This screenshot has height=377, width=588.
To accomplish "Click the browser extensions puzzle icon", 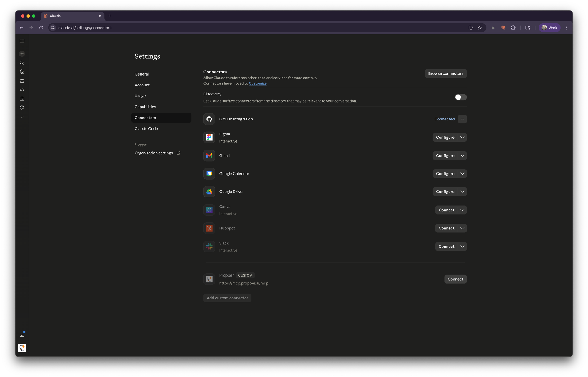I will [513, 28].
